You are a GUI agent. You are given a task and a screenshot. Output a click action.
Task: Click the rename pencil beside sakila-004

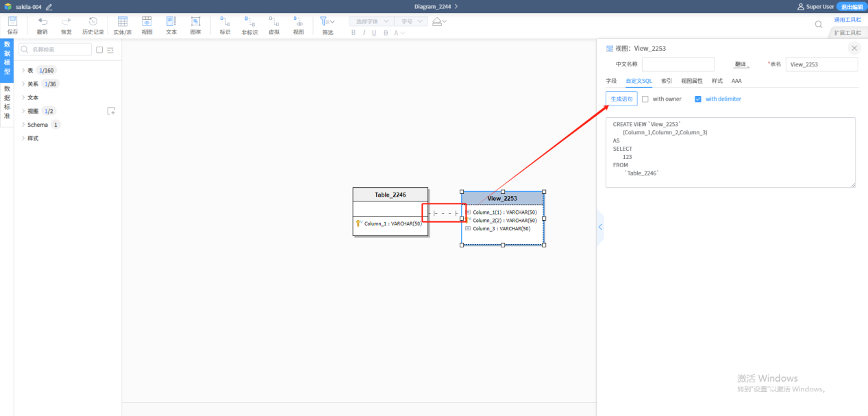coord(49,6)
